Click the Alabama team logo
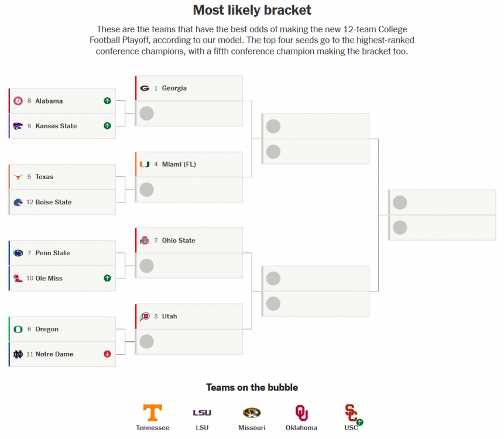The height and width of the screenshot is (439, 504). coord(18,101)
